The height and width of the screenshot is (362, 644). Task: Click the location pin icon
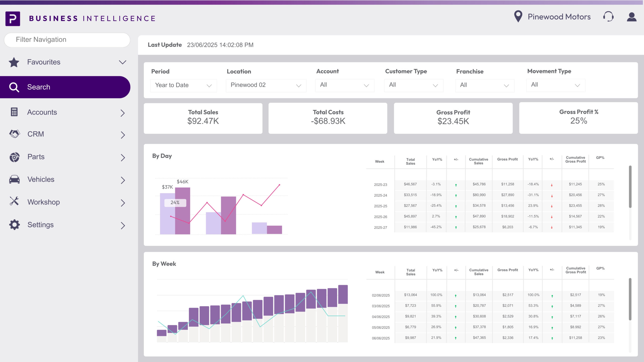[x=518, y=17]
